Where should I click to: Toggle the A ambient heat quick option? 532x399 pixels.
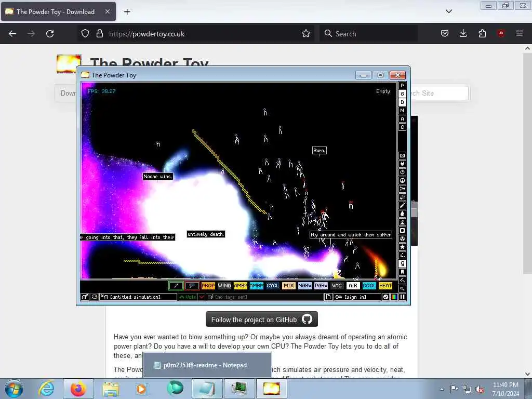pyautogui.click(x=403, y=119)
